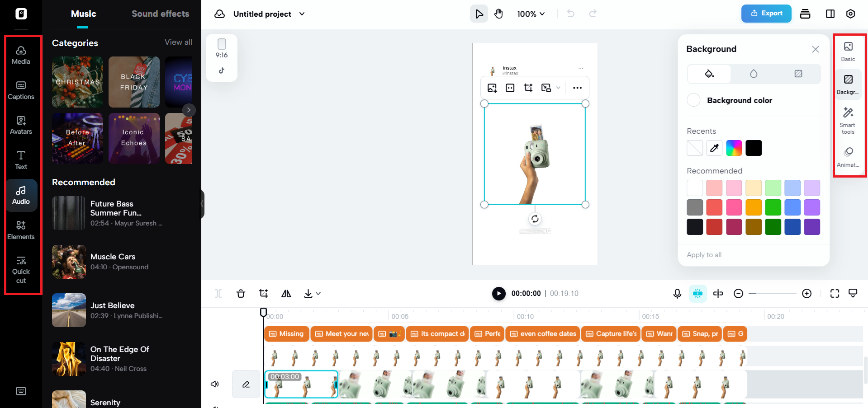Redo the last action

click(x=593, y=14)
